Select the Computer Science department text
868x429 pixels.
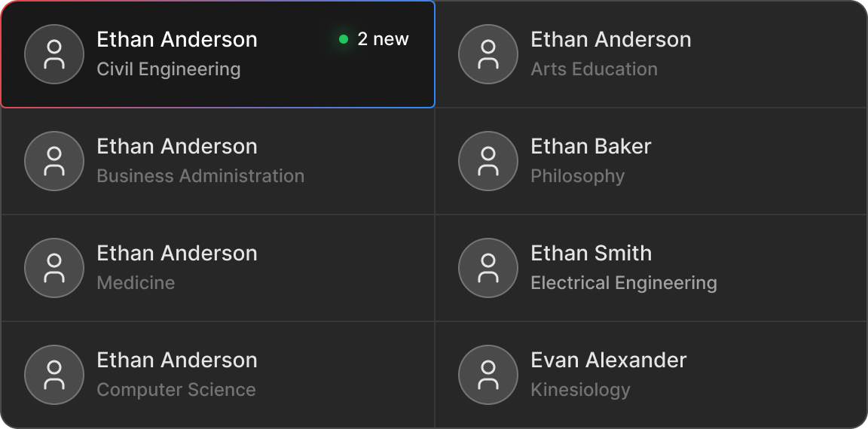click(x=176, y=390)
